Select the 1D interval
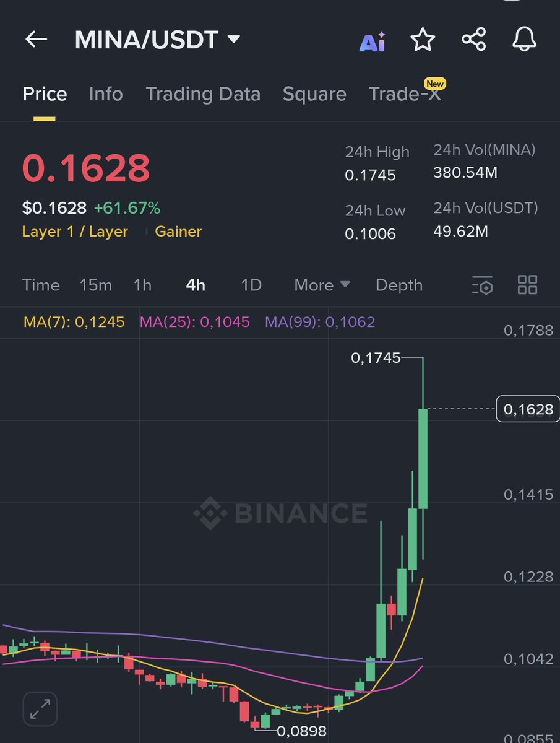Viewport: 560px width, 743px height. coord(251,285)
